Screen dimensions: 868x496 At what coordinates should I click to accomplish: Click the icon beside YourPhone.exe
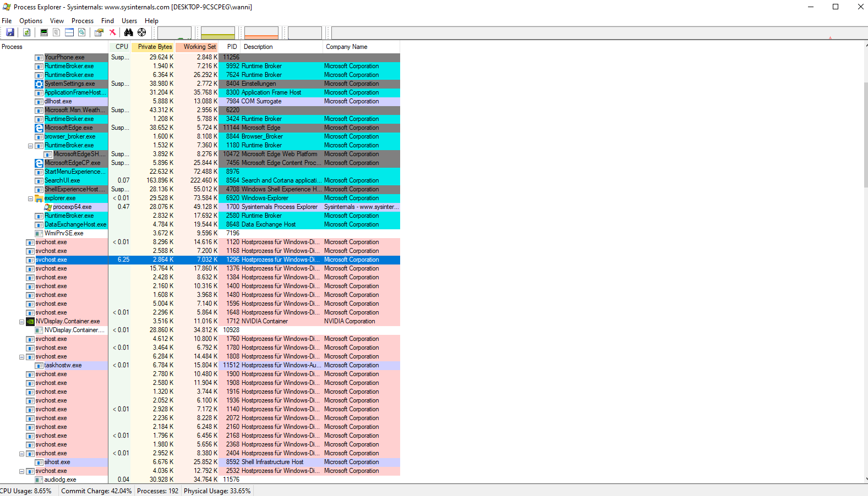coord(39,57)
